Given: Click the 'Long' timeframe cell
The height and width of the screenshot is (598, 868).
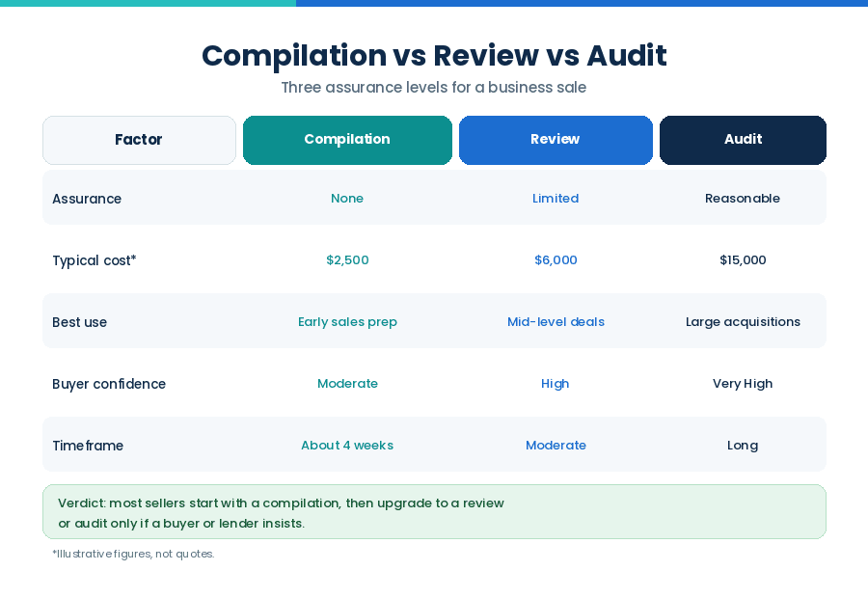Looking at the screenshot, I should (743, 446).
